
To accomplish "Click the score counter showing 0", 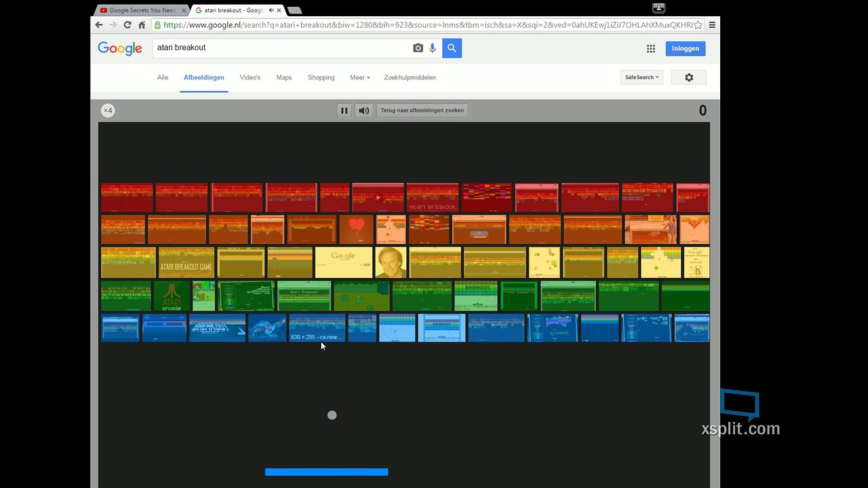I will [x=703, y=110].
